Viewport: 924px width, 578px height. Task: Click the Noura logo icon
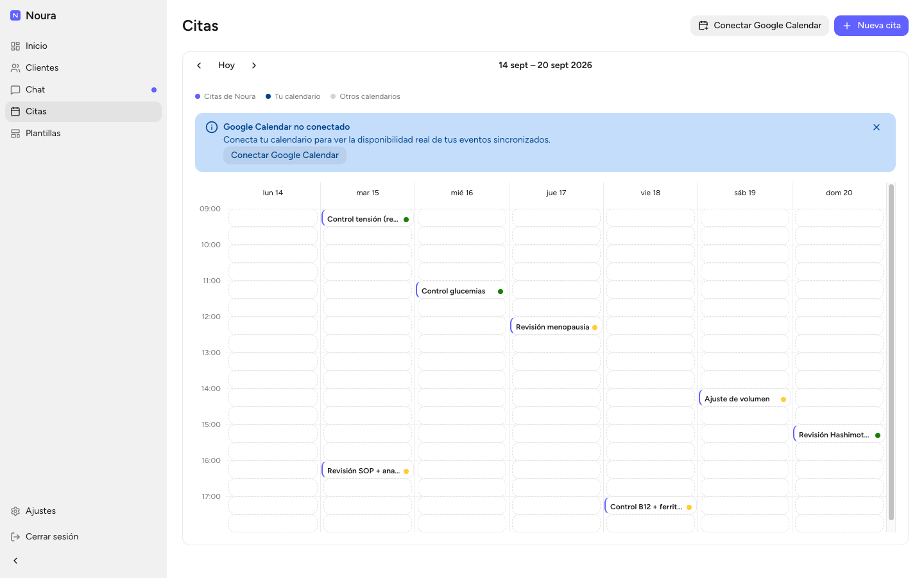coord(15,15)
